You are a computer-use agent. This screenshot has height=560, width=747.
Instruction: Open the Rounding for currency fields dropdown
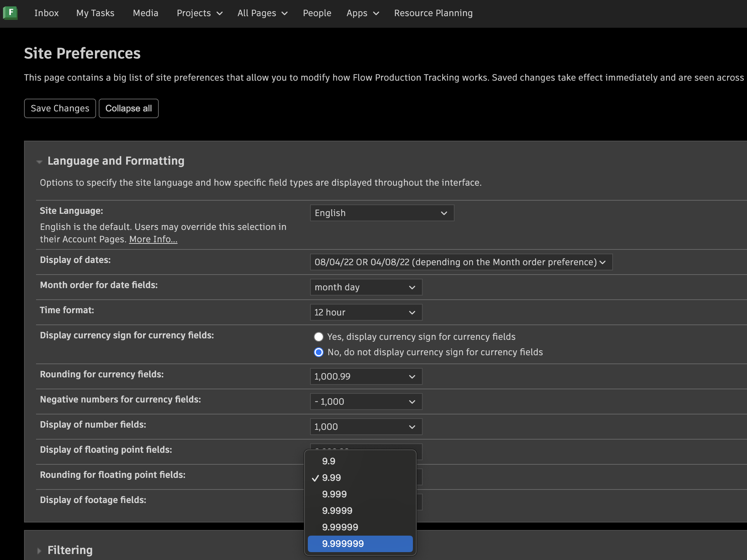coord(366,376)
